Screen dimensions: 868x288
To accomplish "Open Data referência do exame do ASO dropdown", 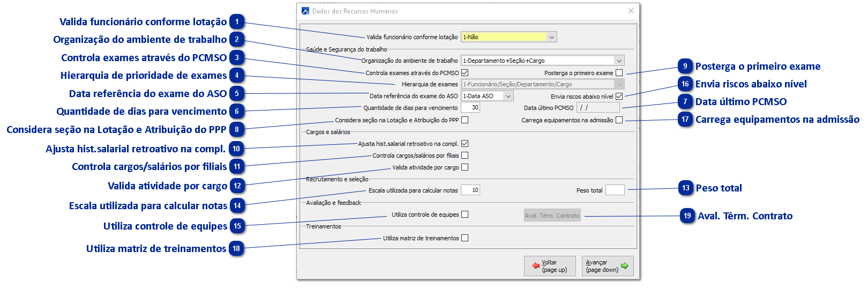I will [x=508, y=97].
